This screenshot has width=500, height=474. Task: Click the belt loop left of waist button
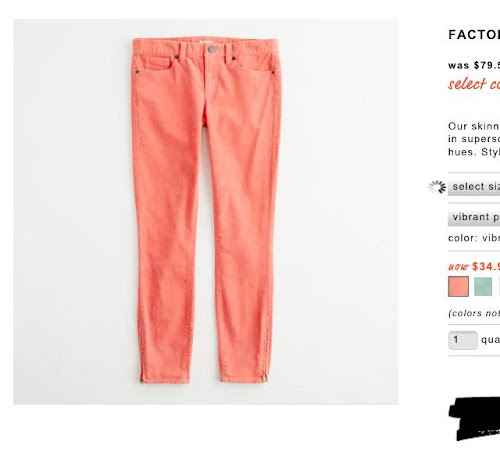(184, 51)
